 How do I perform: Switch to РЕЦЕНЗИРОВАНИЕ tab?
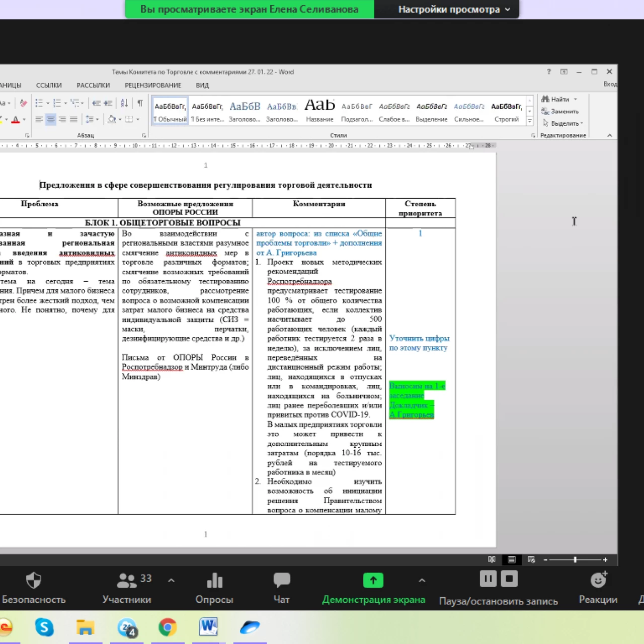pyautogui.click(x=153, y=86)
